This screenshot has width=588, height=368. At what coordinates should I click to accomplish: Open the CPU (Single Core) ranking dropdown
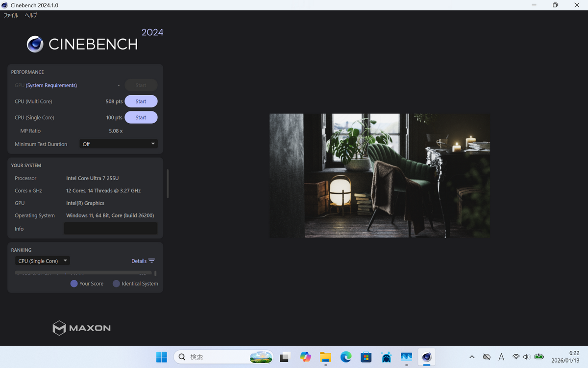(42, 261)
